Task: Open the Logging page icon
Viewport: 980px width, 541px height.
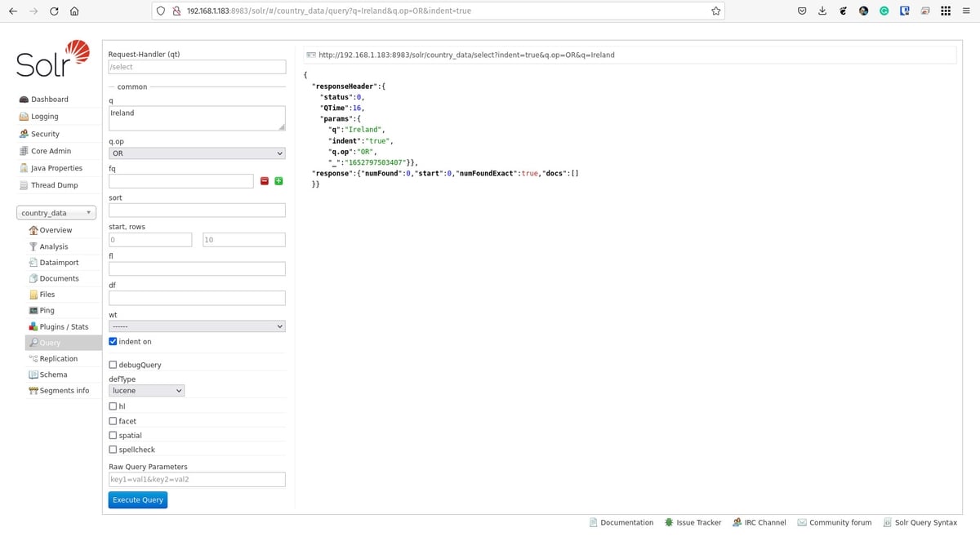Action: tap(24, 117)
